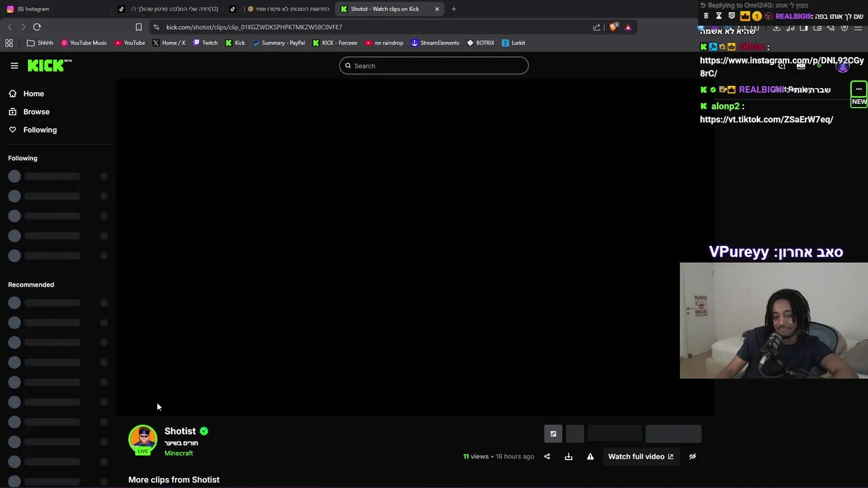Screen dimensions: 868x488
Task: Open the Minecraft category link
Action: point(178,453)
